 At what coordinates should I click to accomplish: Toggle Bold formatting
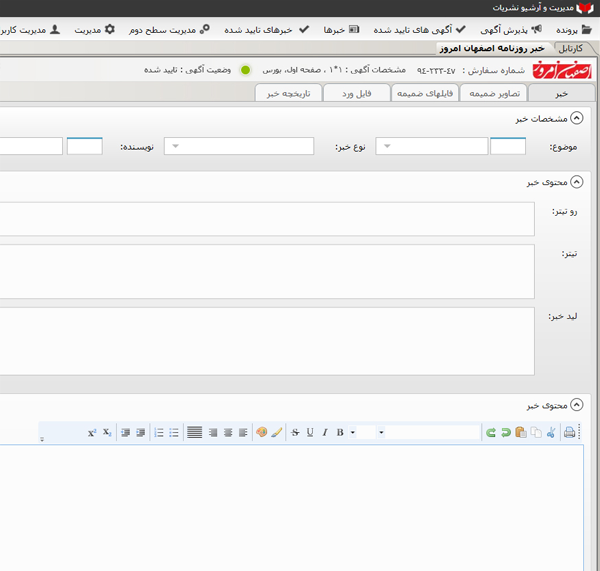(340, 432)
